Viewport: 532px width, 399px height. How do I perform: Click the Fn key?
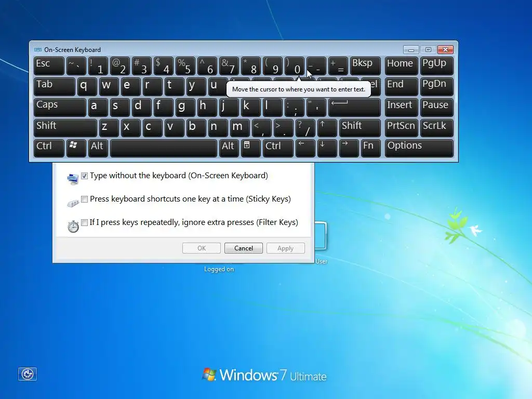coord(371,148)
